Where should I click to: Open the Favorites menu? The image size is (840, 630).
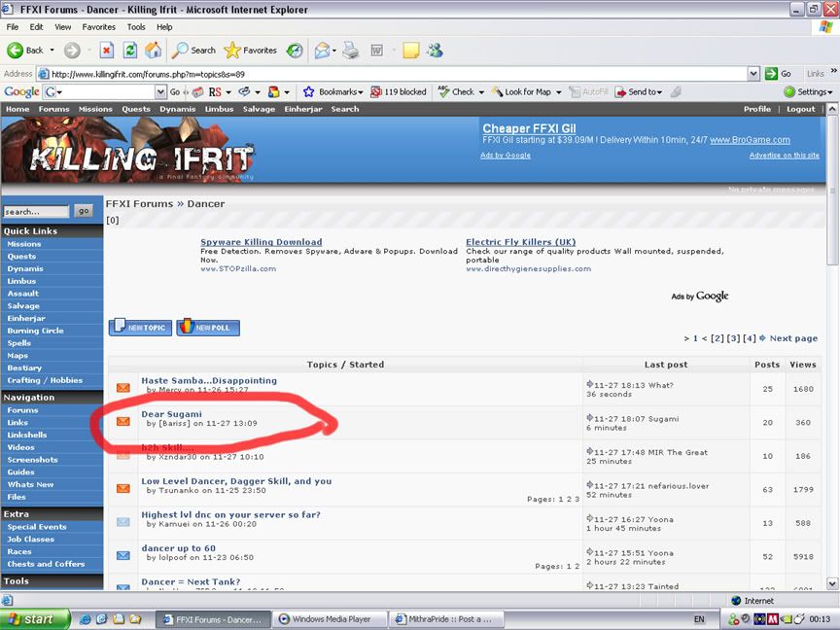point(98,27)
